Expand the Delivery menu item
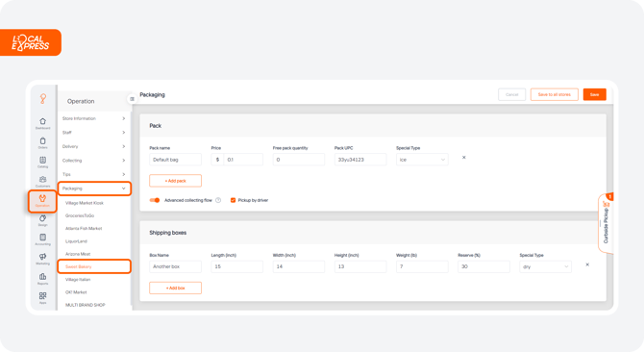 94,146
